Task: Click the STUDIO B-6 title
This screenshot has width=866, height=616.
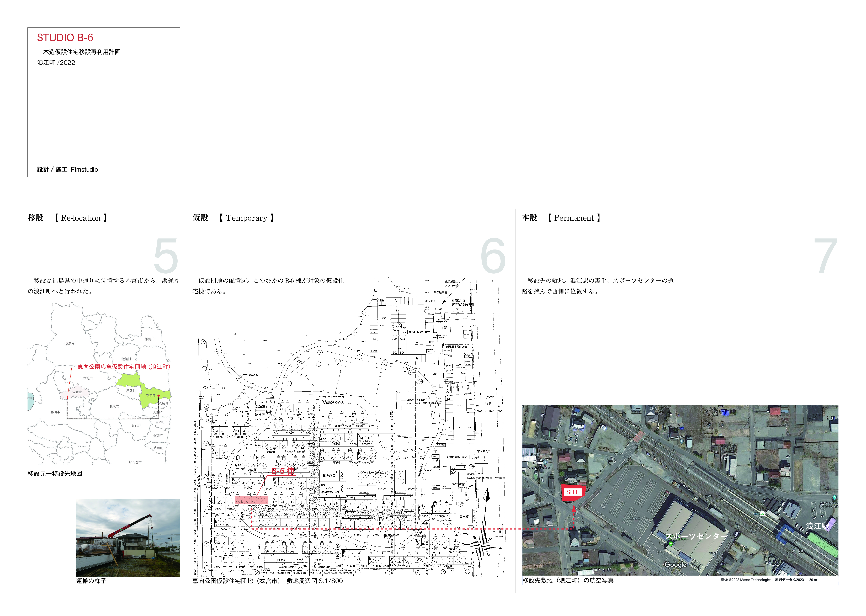Action: pyautogui.click(x=65, y=38)
